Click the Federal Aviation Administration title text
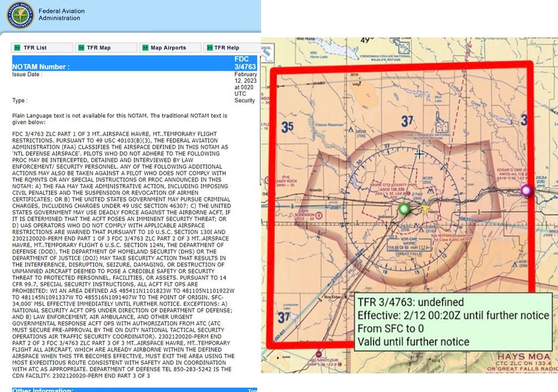Viewport: 558px width, 392px height. [x=59, y=14]
